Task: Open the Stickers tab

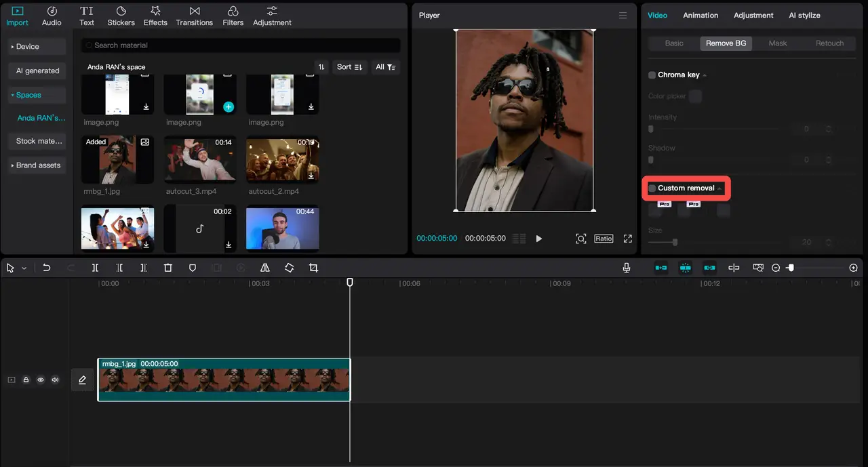Action: point(121,16)
